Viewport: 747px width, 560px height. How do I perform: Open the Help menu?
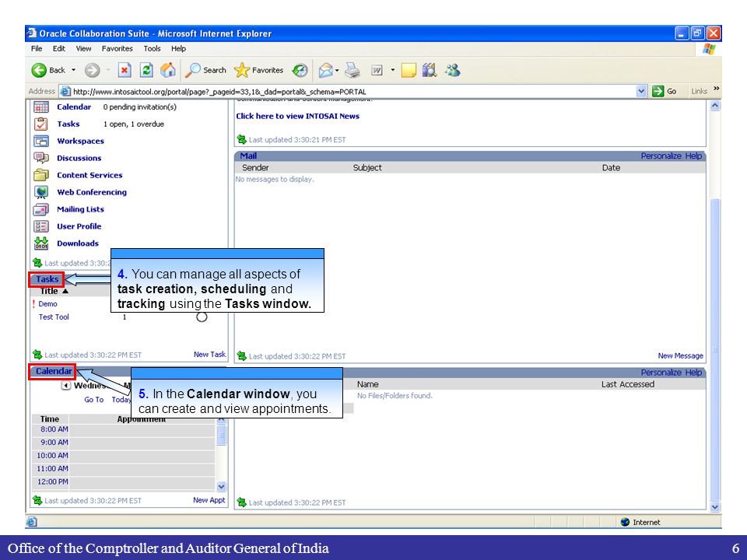pos(179,48)
